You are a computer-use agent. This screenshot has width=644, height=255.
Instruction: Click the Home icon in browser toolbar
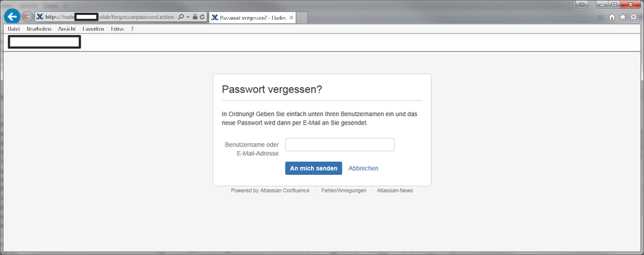(x=612, y=17)
